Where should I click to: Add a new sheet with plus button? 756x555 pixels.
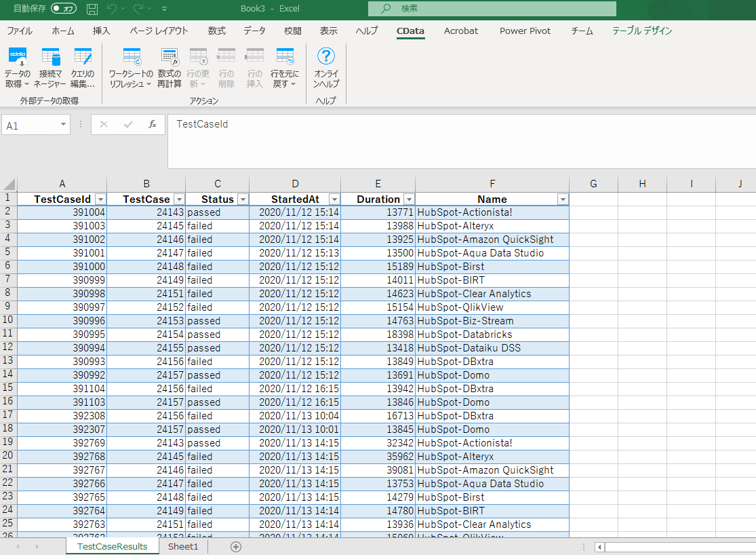click(236, 546)
